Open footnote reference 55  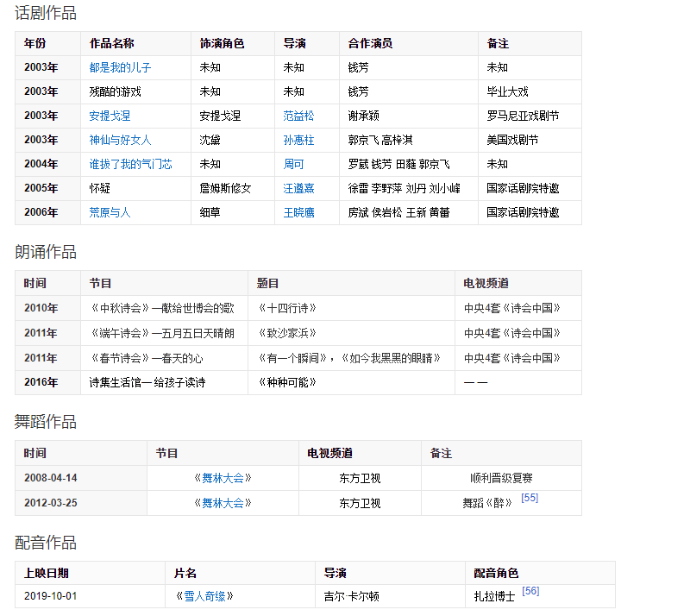[x=530, y=498]
